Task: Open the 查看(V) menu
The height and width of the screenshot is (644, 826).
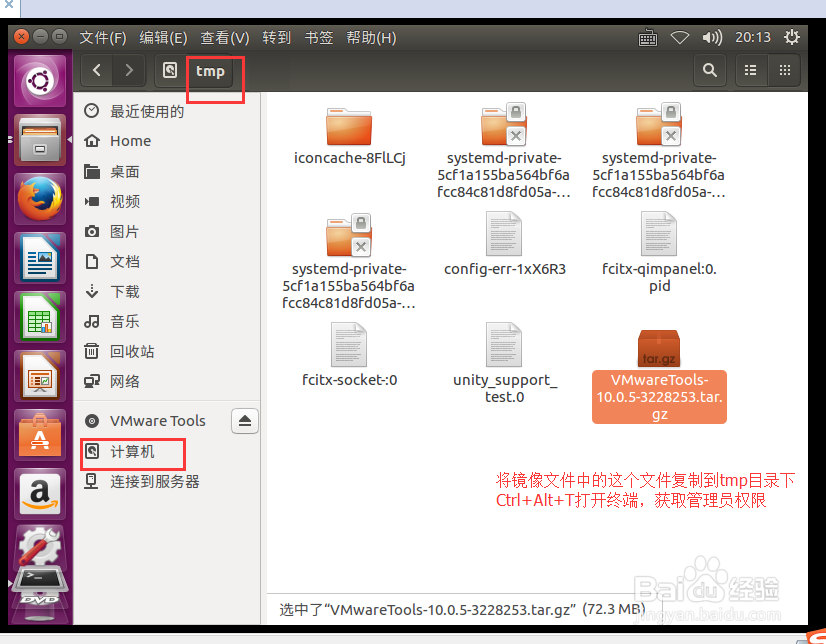Action: [225, 37]
